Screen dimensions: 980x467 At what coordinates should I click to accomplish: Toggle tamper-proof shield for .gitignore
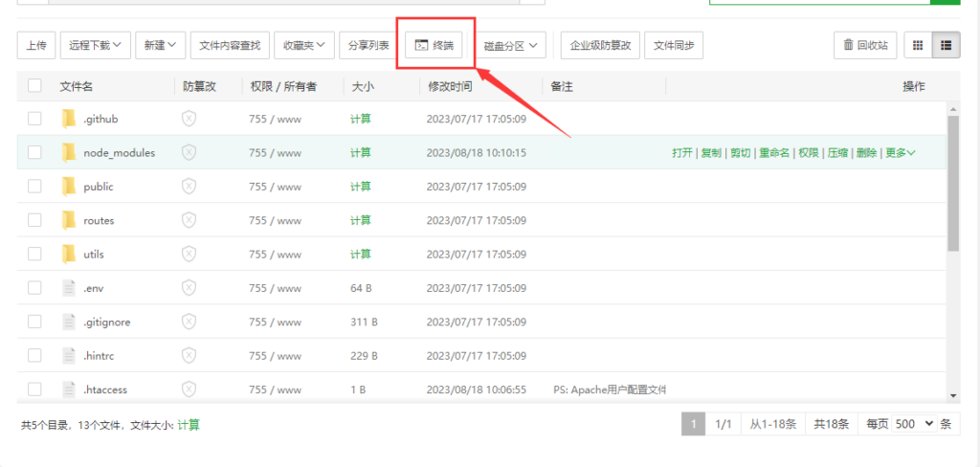point(189,322)
